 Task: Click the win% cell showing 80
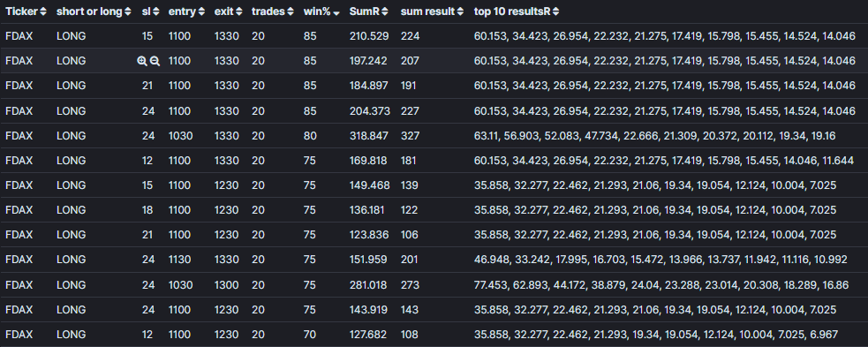pyautogui.click(x=311, y=136)
